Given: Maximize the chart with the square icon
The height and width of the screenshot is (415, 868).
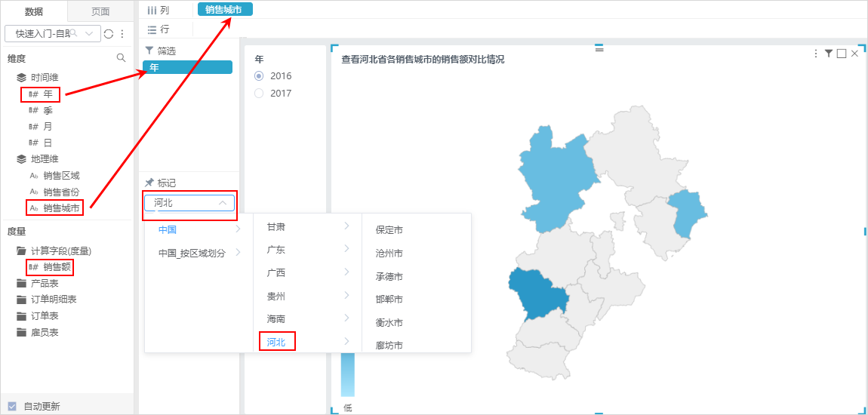Looking at the screenshot, I should coord(842,53).
